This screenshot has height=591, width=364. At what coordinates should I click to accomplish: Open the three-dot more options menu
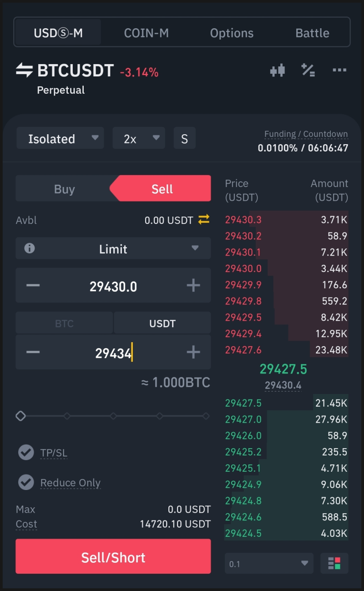click(339, 70)
